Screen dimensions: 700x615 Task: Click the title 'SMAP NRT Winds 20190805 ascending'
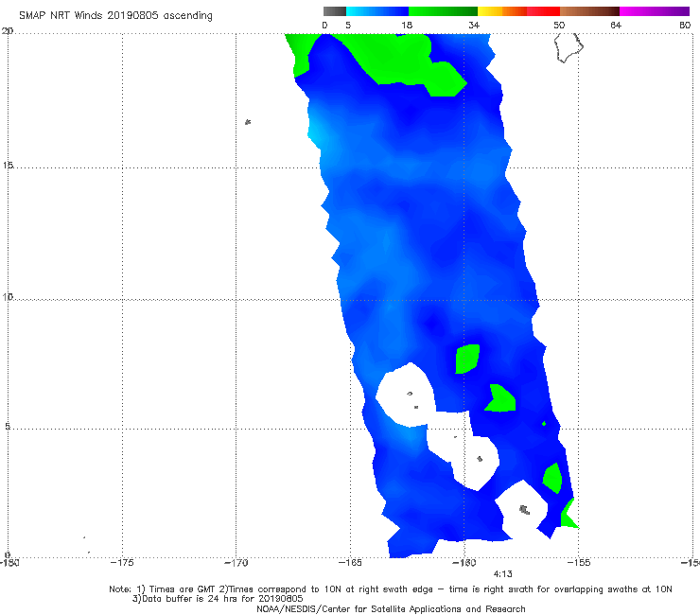[115, 15]
